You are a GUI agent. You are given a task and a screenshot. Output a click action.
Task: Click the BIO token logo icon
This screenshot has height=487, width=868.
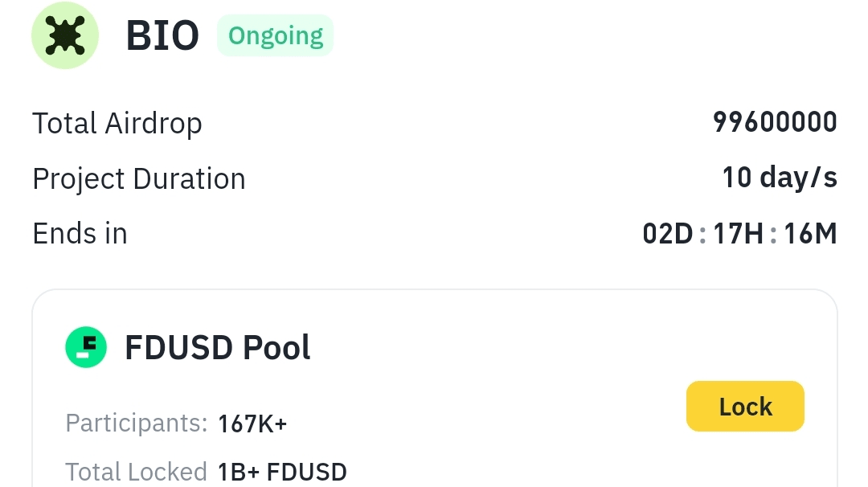(x=64, y=35)
